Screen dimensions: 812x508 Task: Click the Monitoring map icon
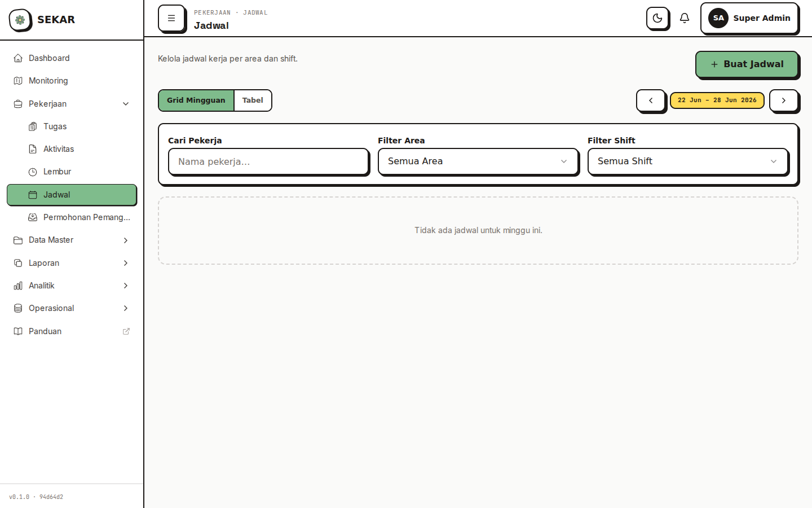coord(18,81)
